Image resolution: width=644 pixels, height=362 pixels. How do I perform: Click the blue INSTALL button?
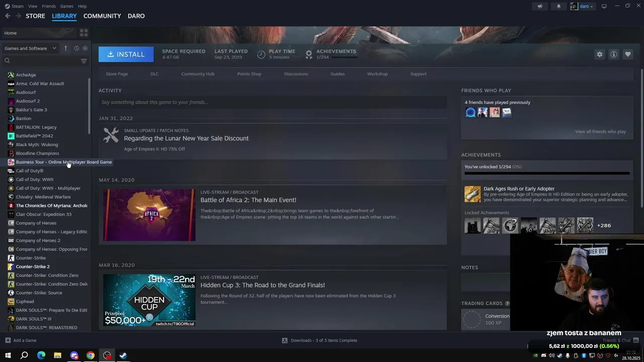pos(126,54)
